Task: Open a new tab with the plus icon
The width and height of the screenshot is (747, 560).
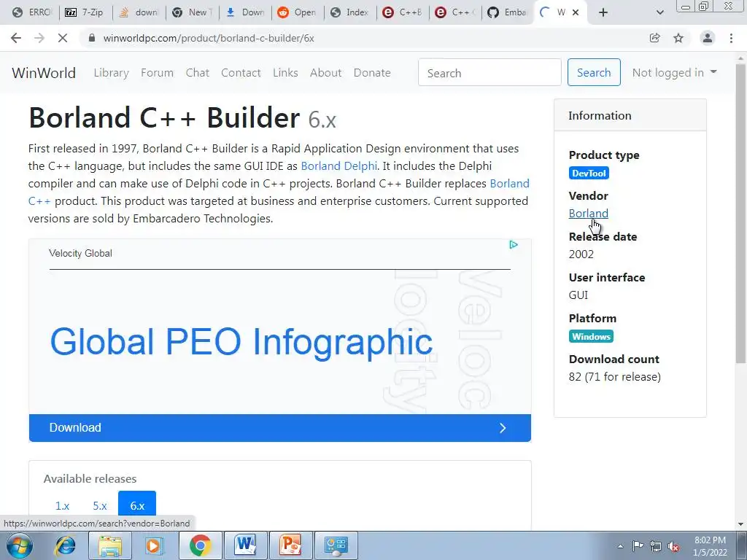Action: point(603,12)
